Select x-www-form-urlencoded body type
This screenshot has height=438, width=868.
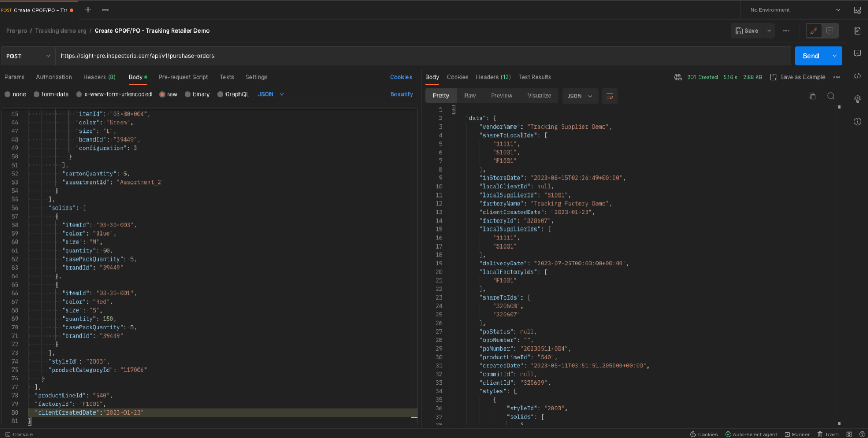coord(114,94)
